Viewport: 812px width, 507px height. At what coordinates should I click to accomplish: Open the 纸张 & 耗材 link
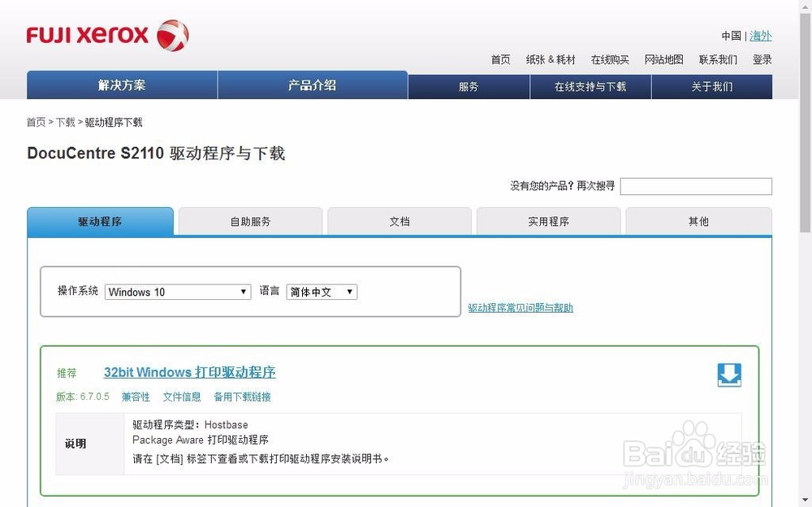(x=551, y=59)
